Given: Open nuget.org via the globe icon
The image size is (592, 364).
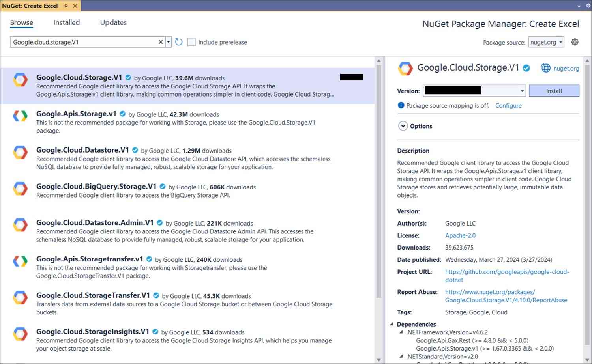Looking at the screenshot, I should [x=546, y=68].
